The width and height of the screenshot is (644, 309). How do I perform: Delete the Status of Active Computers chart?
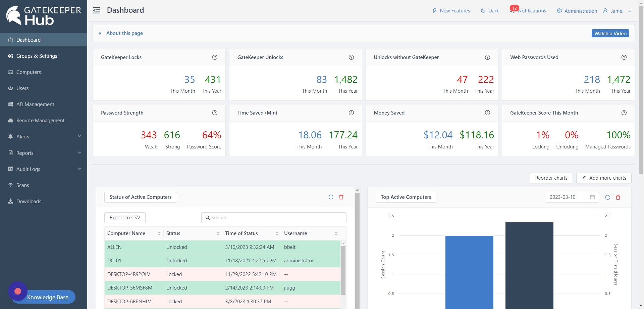click(x=341, y=197)
